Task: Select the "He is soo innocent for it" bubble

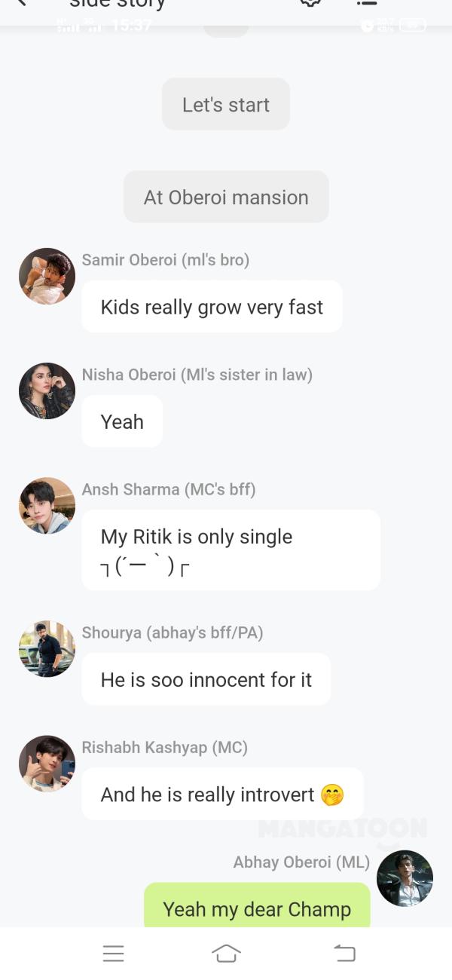Action: tap(206, 679)
